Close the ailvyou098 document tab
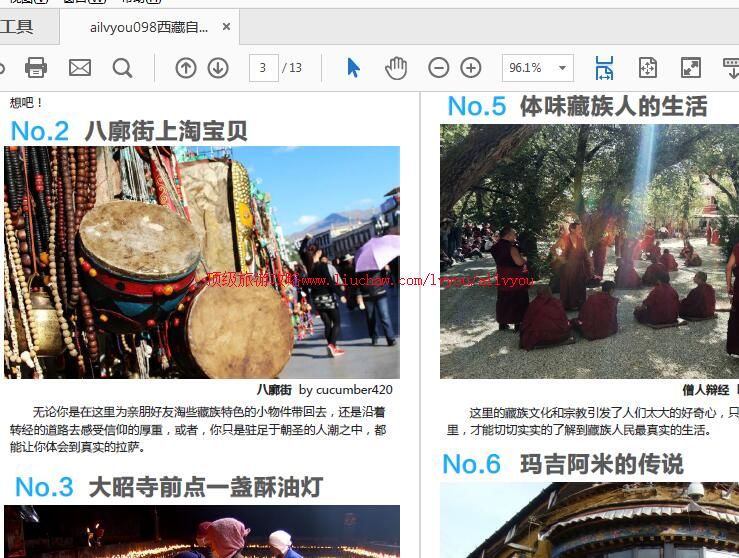The width and height of the screenshot is (739, 558). (227, 27)
